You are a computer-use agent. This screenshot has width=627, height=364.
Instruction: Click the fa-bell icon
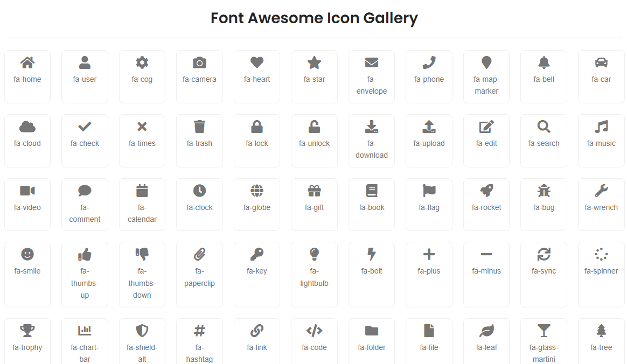click(x=544, y=63)
